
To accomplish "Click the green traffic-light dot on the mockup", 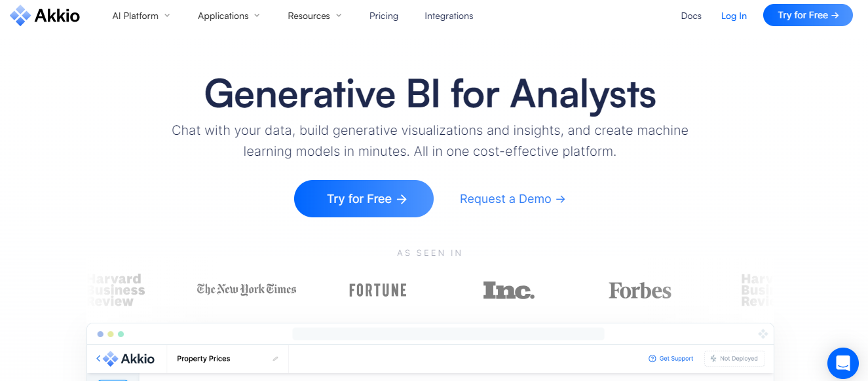I will tap(121, 334).
